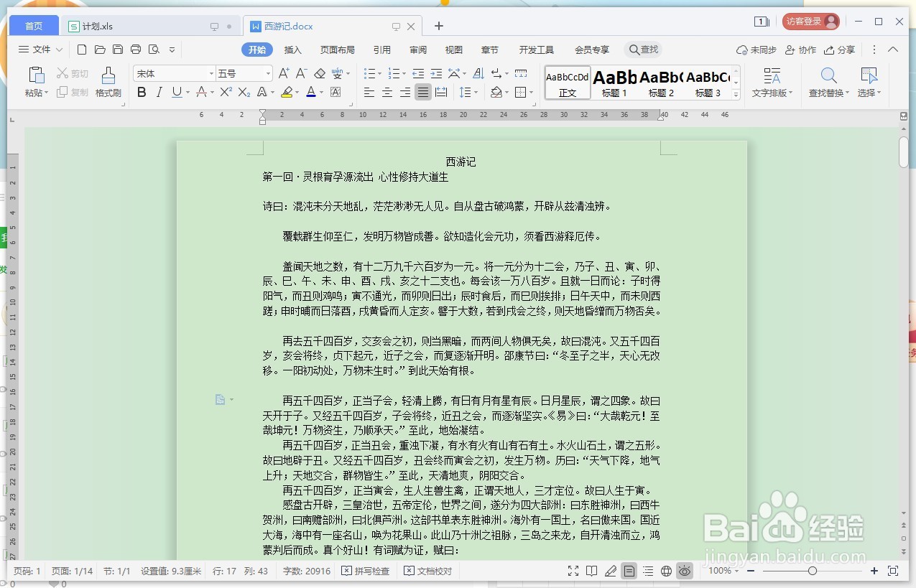916x588 pixels.
Task: Click the 访客登录 login button
Action: 811,22
